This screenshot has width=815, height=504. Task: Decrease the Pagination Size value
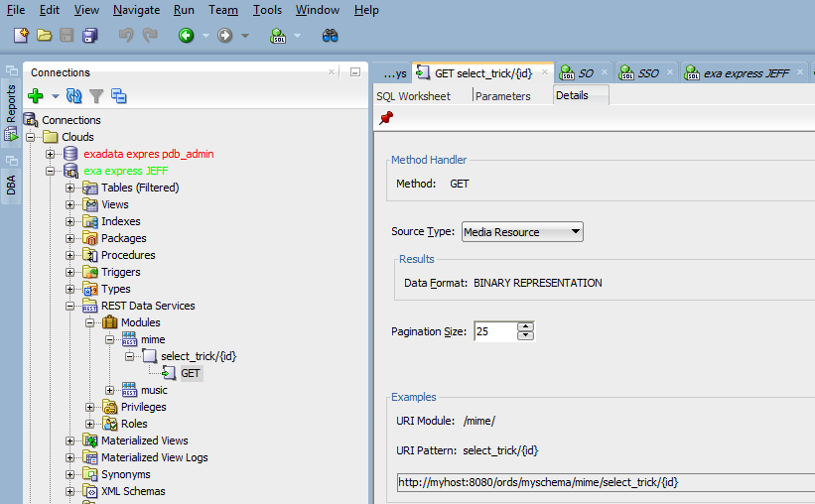[x=526, y=335]
